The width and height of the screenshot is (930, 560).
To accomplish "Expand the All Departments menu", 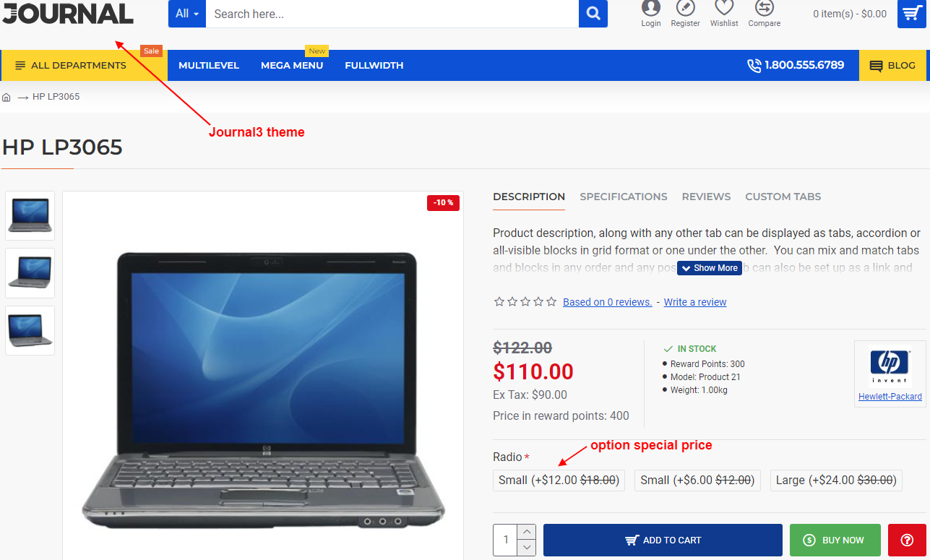I will click(84, 65).
